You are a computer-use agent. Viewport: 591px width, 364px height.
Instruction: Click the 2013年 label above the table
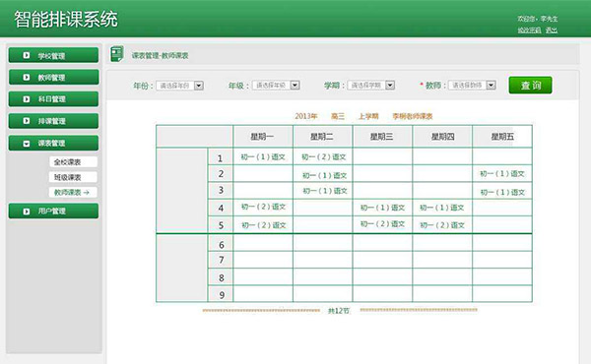click(306, 116)
